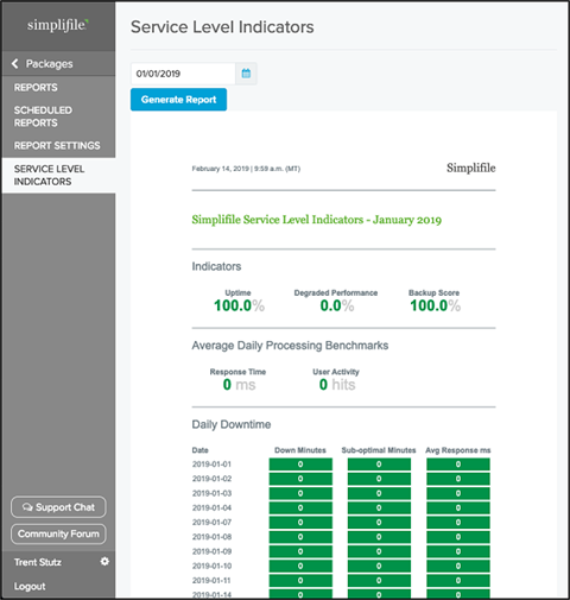Click the 2019-01-11 date row

212,580
